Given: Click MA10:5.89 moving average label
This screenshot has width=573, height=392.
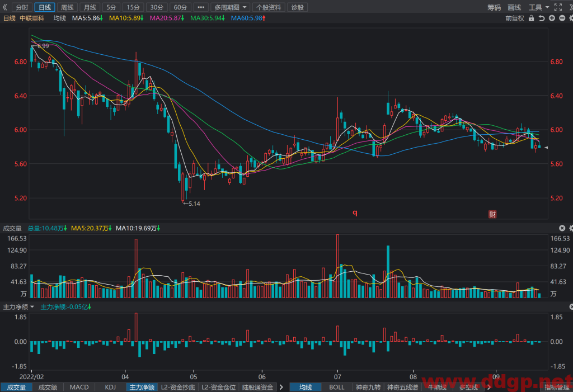Looking at the screenshot, I should pyautogui.click(x=126, y=18).
